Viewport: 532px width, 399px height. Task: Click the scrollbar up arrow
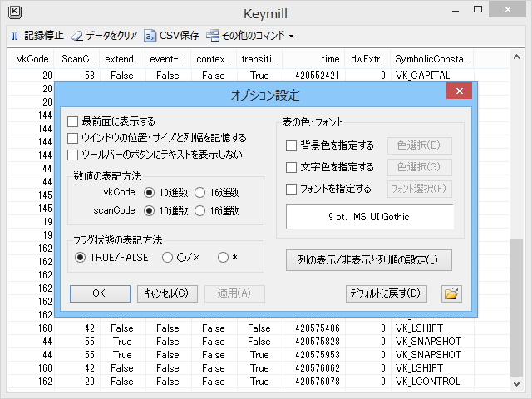(x=516, y=57)
